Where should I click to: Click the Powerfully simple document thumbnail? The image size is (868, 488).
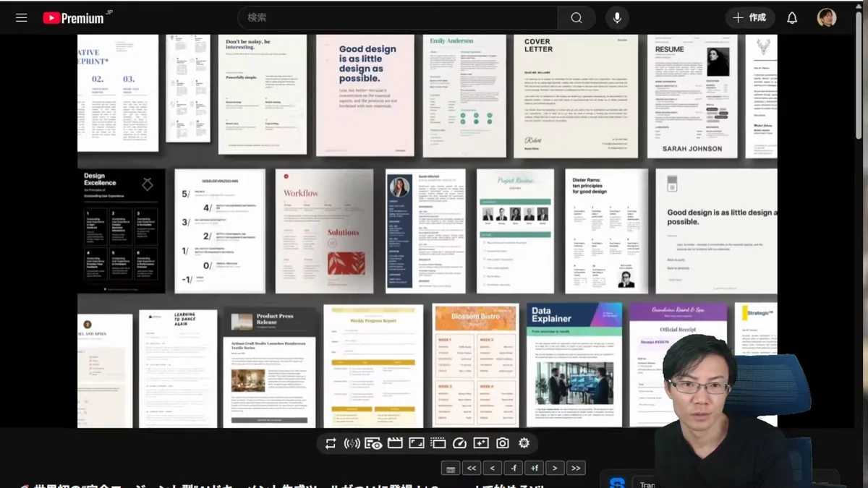263,94
